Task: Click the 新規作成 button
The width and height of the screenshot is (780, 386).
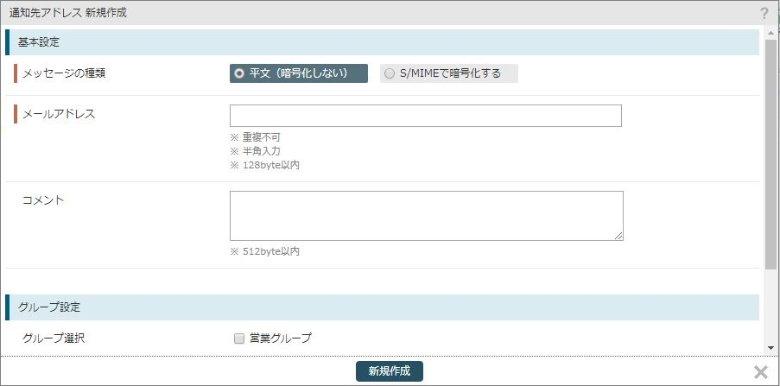Action: 390,372
